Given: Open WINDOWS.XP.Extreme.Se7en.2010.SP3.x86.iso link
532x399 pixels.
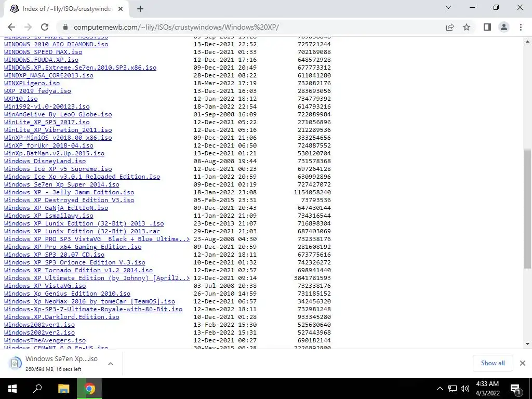Looking at the screenshot, I should pyautogui.click(x=80, y=68).
